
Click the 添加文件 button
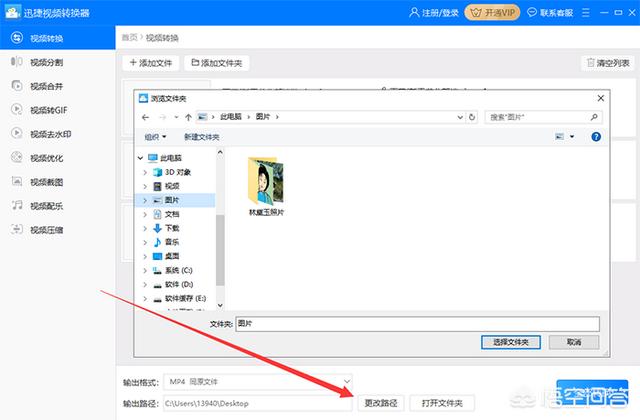[x=151, y=63]
